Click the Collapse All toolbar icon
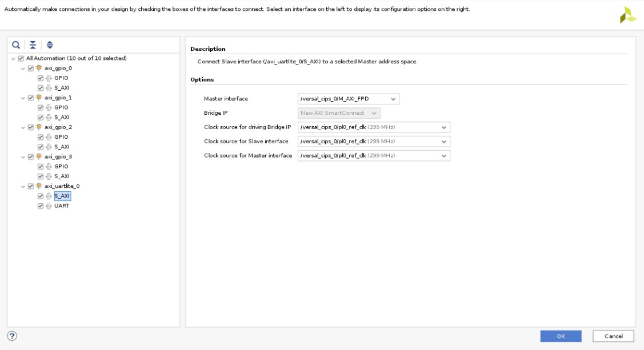Viewport: 644px width, 350px height. tap(33, 45)
